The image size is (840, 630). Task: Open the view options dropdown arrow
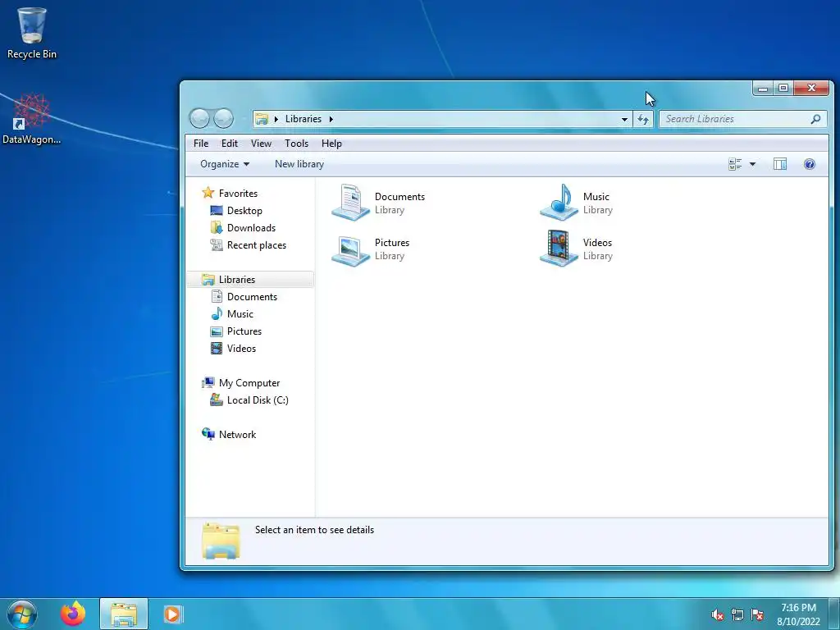(x=752, y=164)
